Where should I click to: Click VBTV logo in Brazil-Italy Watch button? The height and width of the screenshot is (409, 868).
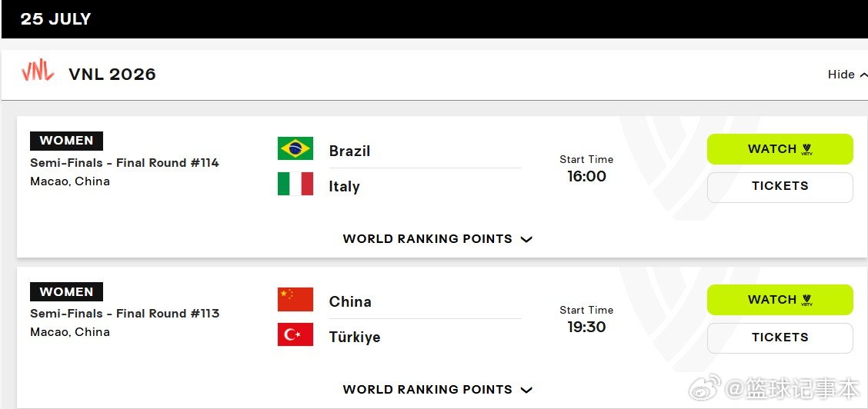click(x=806, y=149)
